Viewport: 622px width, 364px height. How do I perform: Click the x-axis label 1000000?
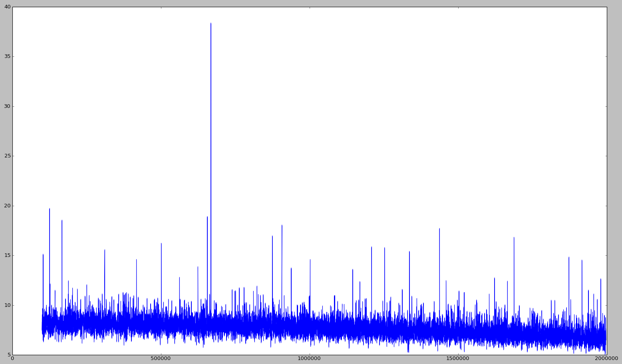point(310,360)
